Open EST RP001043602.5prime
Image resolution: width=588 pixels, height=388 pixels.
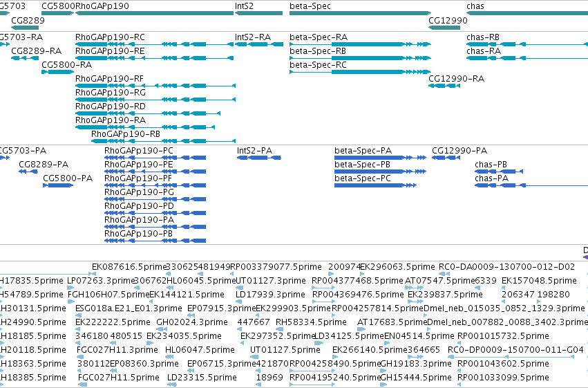[x=503, y=364]
